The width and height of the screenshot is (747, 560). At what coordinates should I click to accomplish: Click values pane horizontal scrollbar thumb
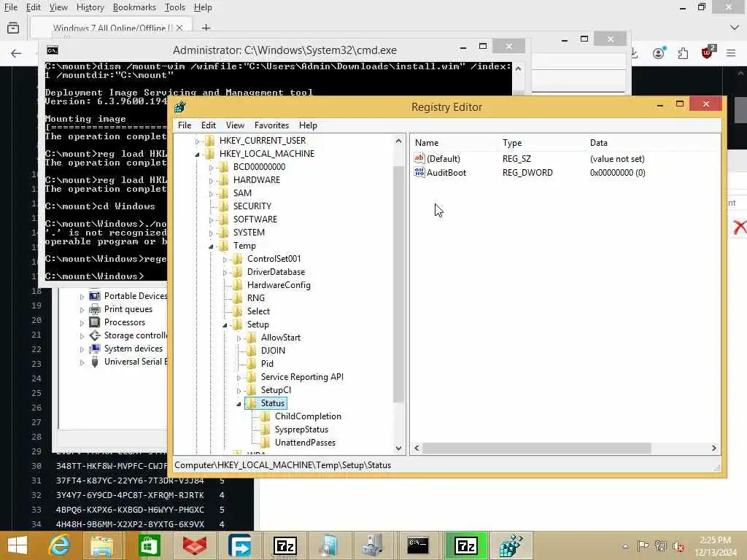pos(536,448)
